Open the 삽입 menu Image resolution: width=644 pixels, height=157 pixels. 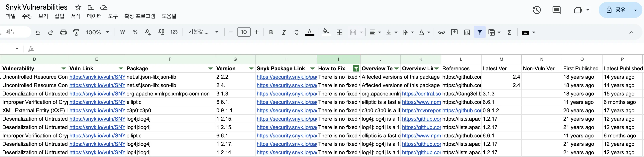click(x=59, y=16)
